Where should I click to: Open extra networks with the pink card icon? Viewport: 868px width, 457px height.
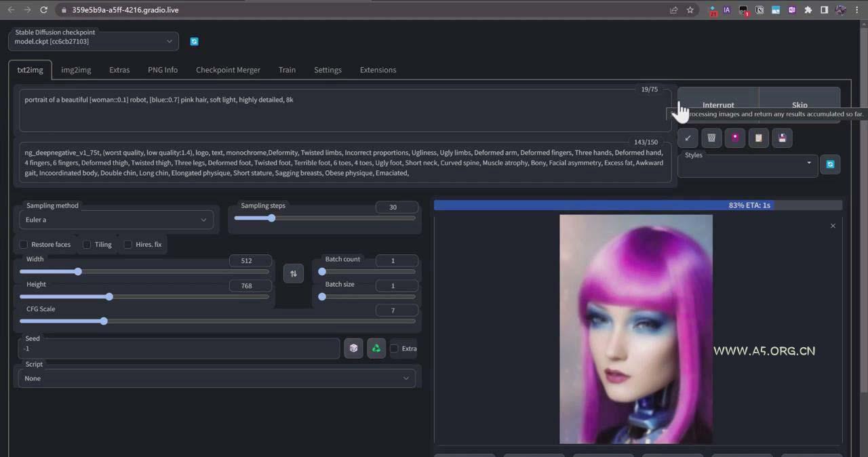[x=735, y=138]
